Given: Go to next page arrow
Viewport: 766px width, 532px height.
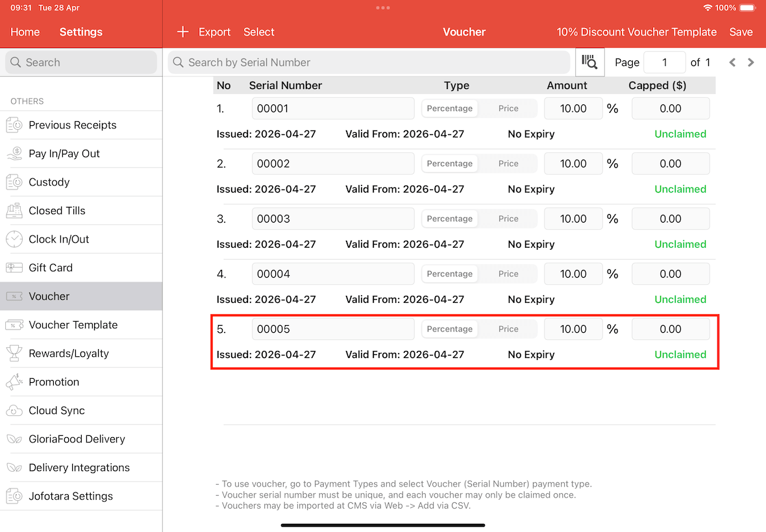Looking at the screenshot, I should coord(751,62).
